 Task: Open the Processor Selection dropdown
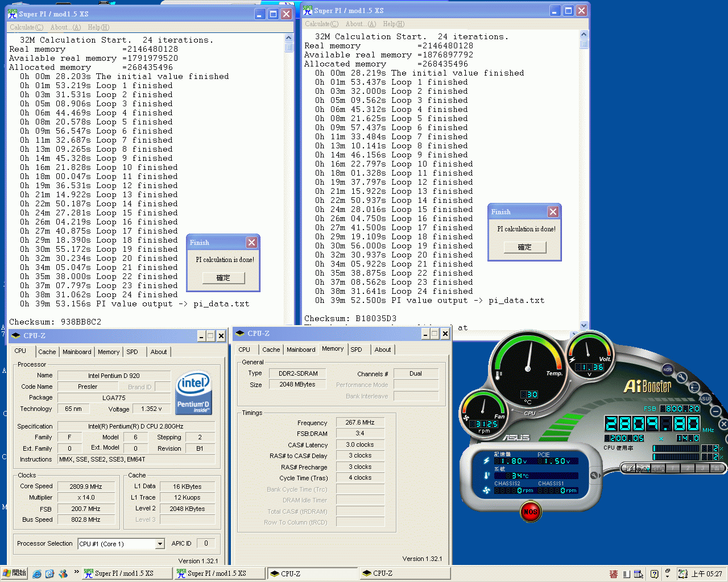(x=160, y=544)
